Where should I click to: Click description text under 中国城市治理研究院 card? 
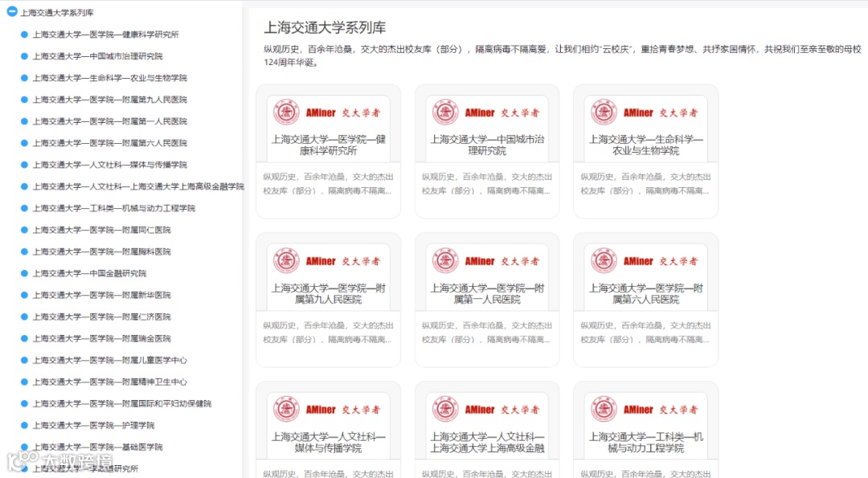tap(487, 184)
